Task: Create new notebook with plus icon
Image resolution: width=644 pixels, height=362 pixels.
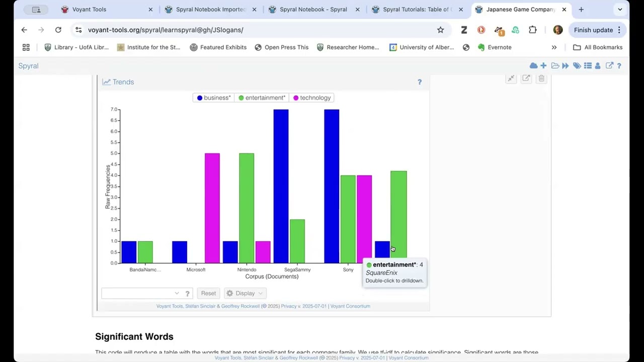Action: click(x=543, y=66)
